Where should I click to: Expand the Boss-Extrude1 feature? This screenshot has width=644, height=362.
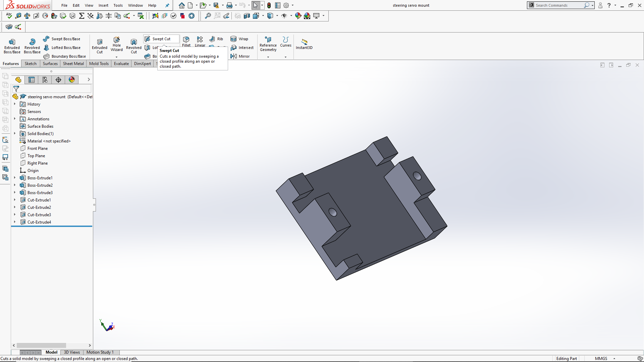point(15,178)
